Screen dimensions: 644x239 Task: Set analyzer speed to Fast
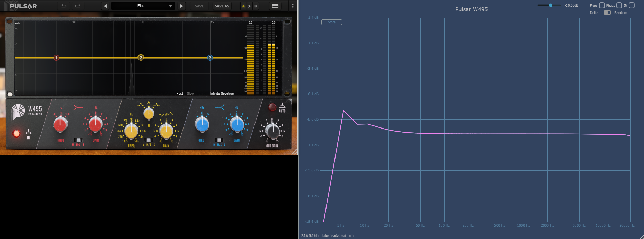180,94
